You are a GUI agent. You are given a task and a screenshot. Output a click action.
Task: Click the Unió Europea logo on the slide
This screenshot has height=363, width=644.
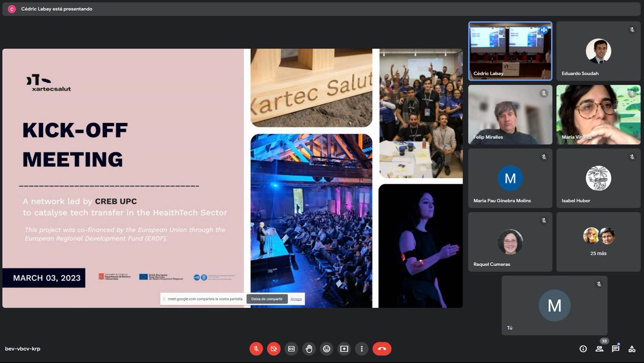161,277
